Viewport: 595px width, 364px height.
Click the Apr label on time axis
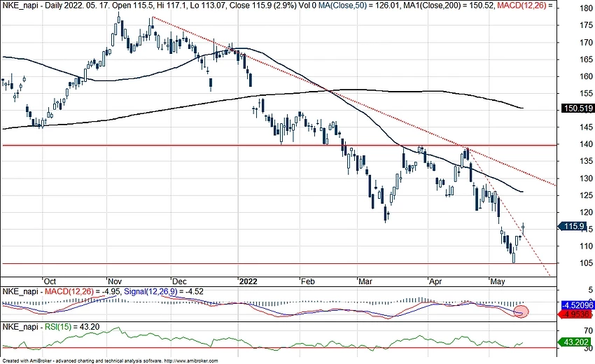[x=435, y=281]
